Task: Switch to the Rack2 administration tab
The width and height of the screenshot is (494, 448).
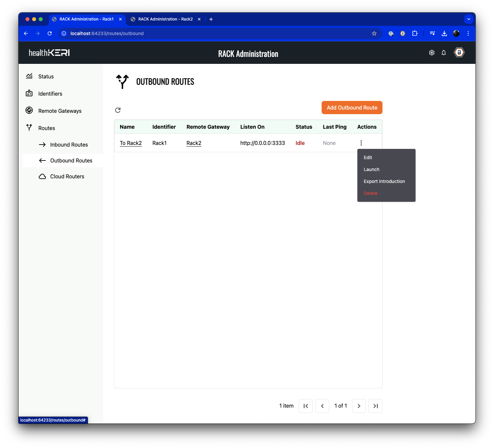Action: tap(165, 19)
